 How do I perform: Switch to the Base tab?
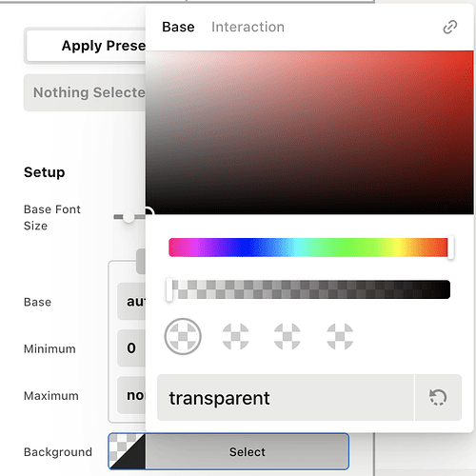click(178, 27)
